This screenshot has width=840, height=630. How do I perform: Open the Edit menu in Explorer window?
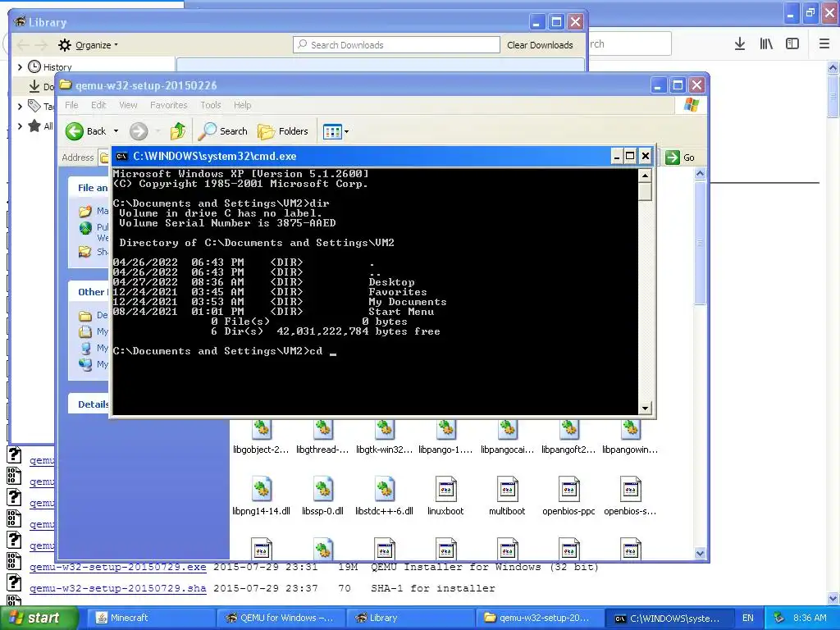98,105
